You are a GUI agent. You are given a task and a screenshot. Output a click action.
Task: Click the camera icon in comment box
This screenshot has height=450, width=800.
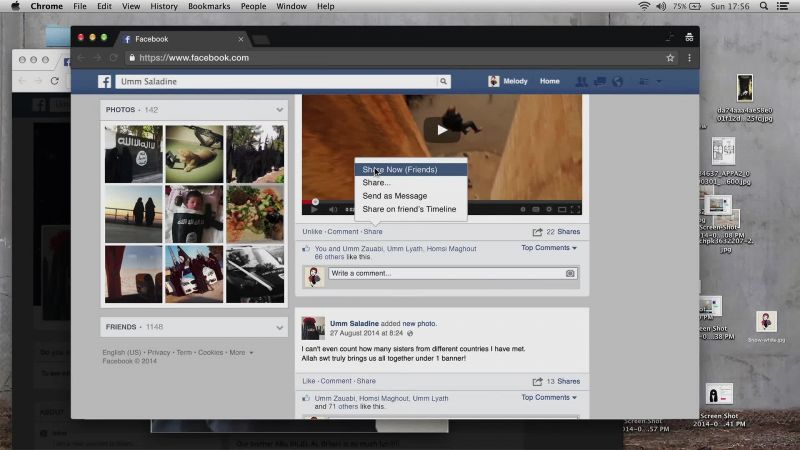coord(570,273)
